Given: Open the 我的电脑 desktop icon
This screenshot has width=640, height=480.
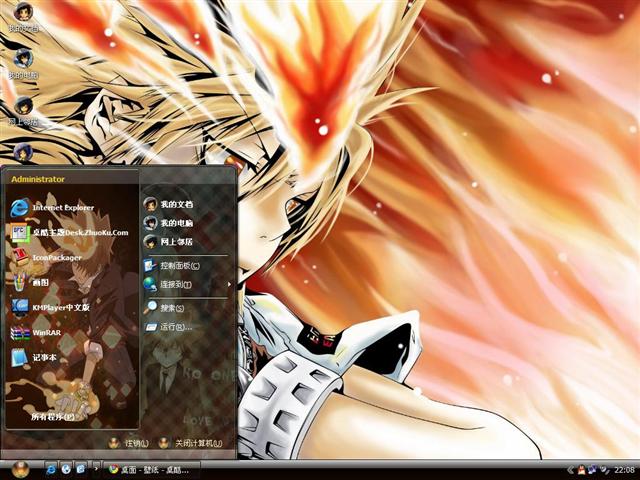Looking at the screenshot, I should [x=23, y=64].
